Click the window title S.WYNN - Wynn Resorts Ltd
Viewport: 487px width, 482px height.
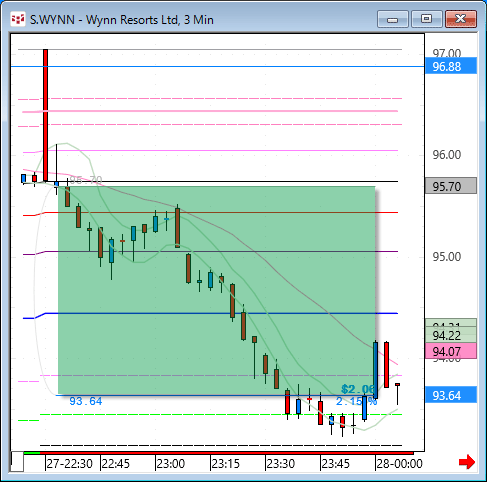[x=122, y=20]
